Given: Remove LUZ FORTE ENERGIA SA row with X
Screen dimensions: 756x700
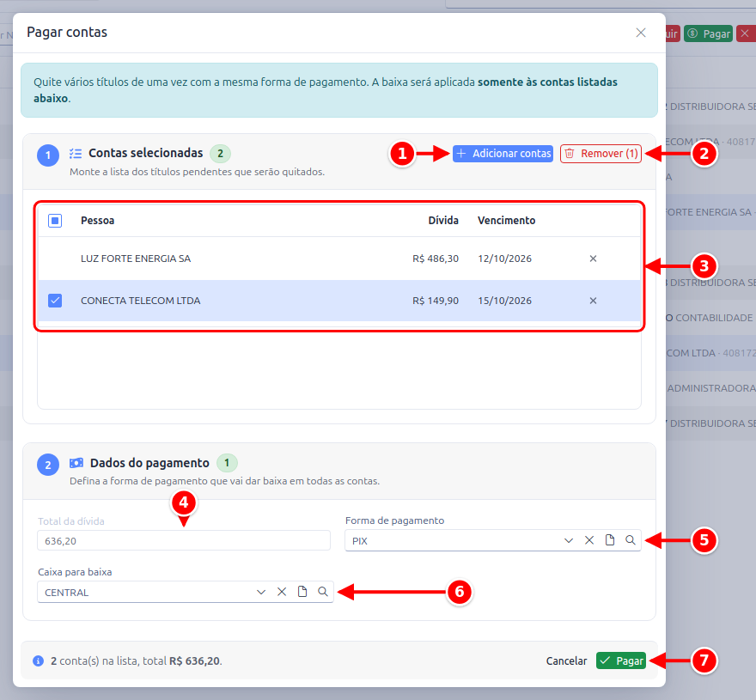Looking at the screenshot, I should pos(593,259).
